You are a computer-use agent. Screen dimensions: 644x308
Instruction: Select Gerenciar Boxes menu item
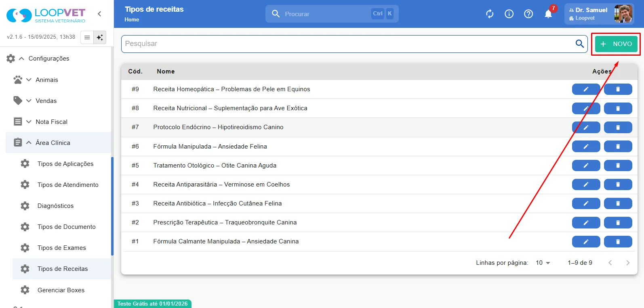click(62, 290)
